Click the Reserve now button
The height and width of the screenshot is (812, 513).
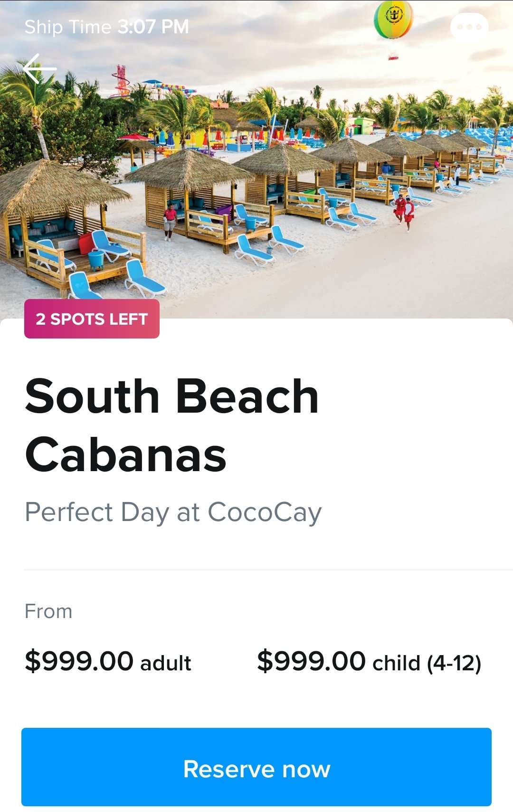point(256,768)
